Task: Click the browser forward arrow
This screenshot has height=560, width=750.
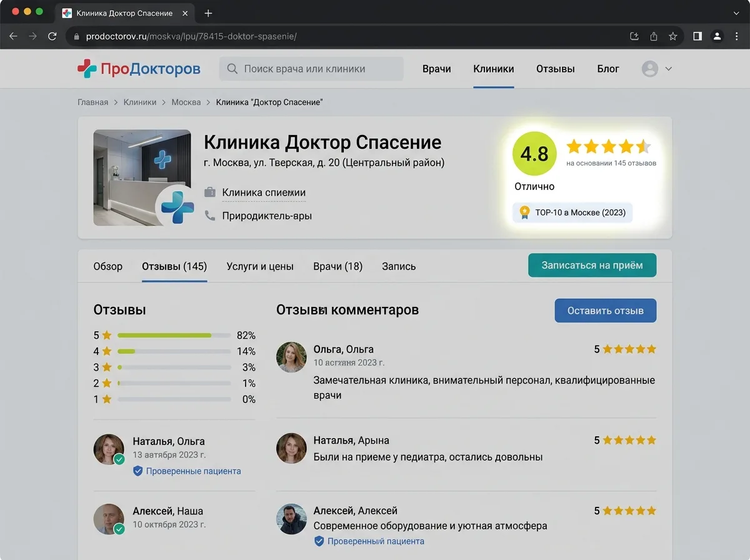Action: [x=32, y=36]
